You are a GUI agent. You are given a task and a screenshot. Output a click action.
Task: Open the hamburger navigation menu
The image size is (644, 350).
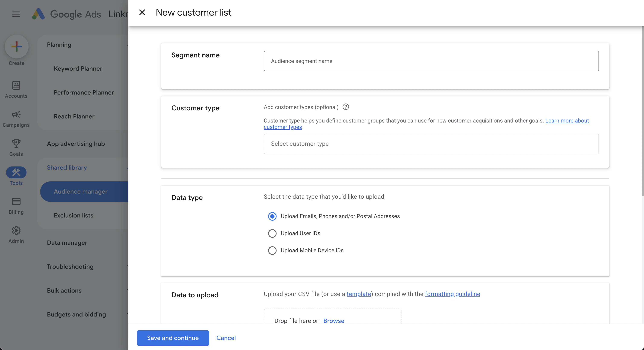pyautogui.click(x=16, y=14)
